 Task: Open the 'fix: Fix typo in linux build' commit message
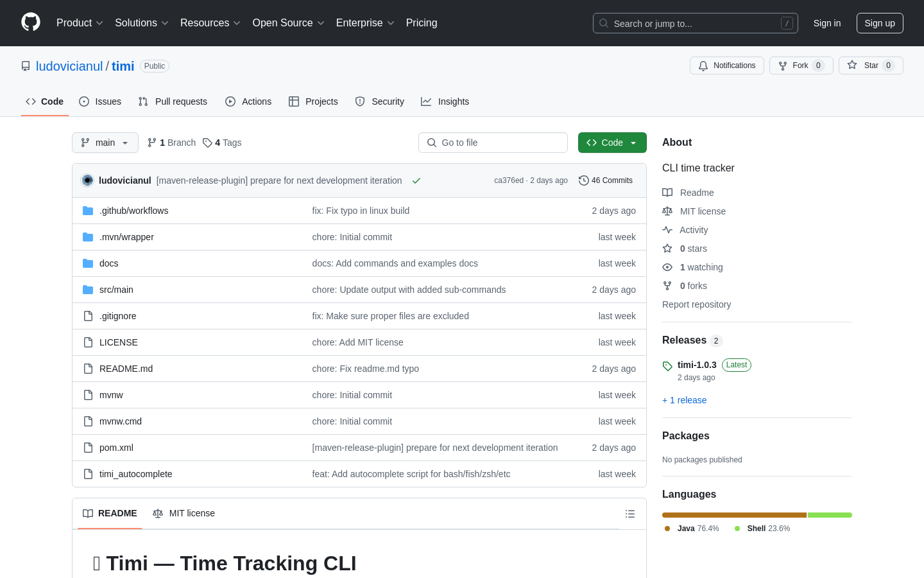pos(361,211)
